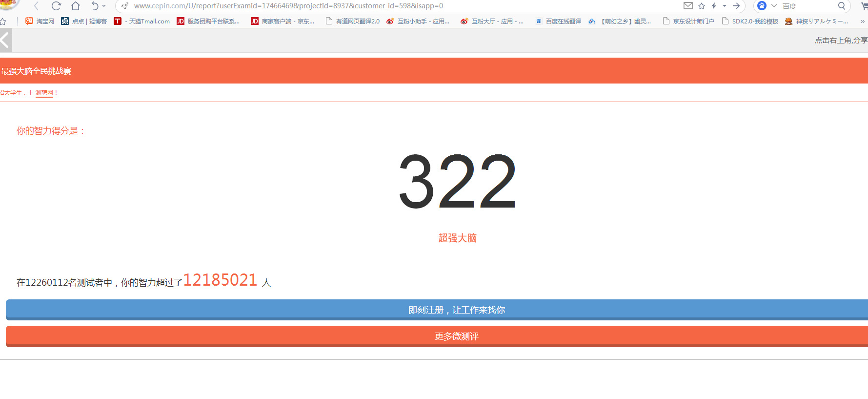Toggle the lightning speed-mode icon

pos(714,6)
